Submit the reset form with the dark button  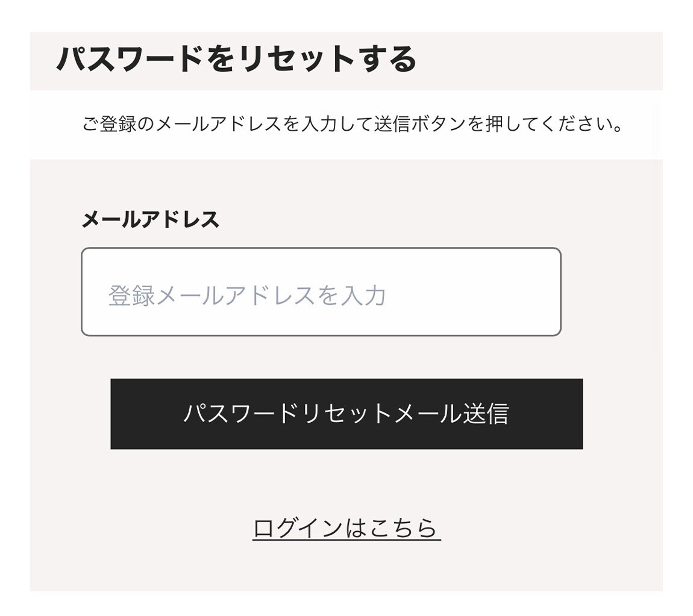click(x=346, y=414)
